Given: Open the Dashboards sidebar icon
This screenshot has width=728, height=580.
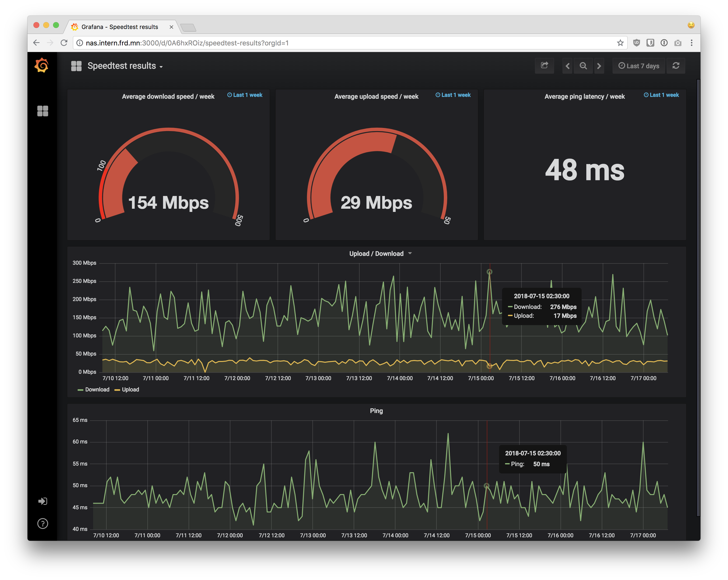Looking at the screenshot, I should point(42,111).
